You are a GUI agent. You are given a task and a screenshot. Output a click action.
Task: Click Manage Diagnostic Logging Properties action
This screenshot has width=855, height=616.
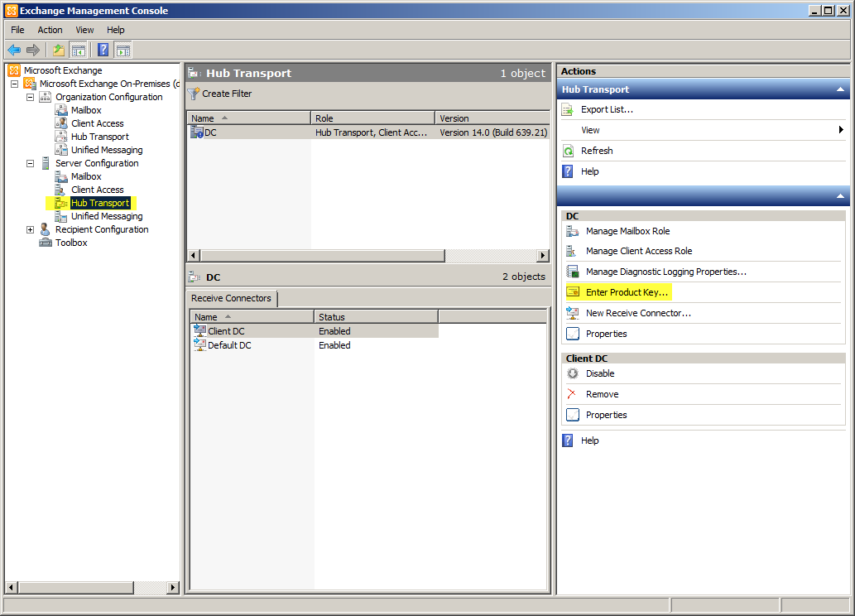point(666,272)
